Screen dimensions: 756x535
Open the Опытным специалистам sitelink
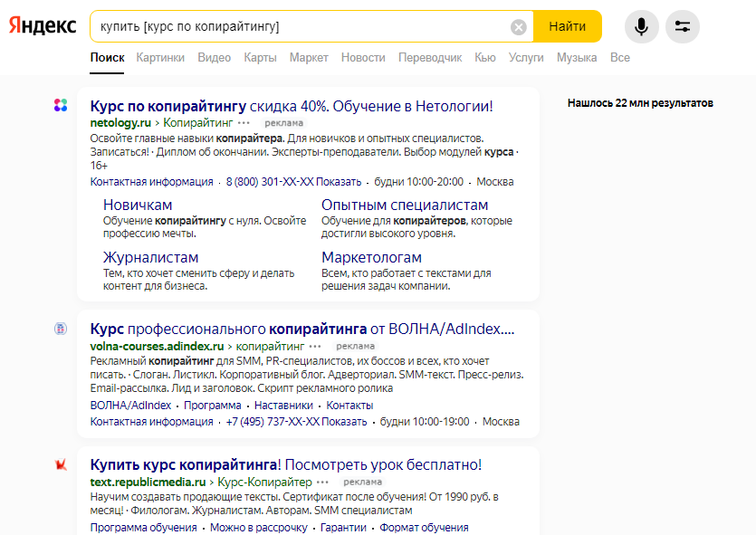405,205
